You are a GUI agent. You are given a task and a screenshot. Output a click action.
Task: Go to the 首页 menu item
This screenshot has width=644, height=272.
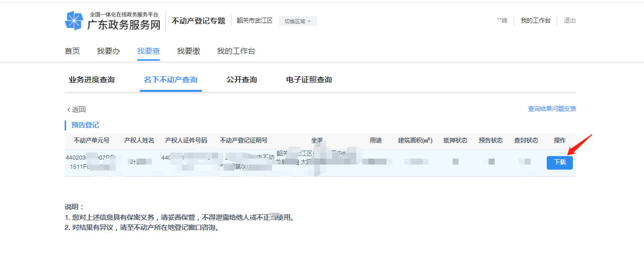72,51
